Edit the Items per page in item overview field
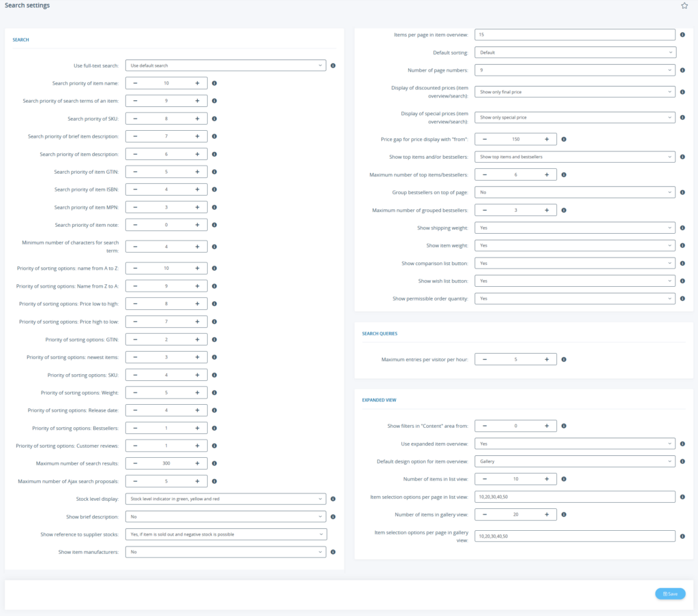Screen dimensions: 698x616 click(x=575, y=34)
